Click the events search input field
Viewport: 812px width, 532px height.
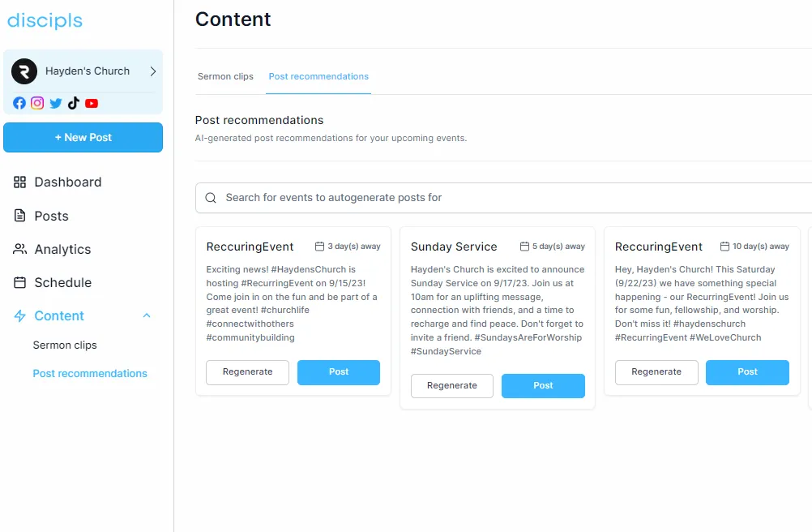click(x=405, y=197)
